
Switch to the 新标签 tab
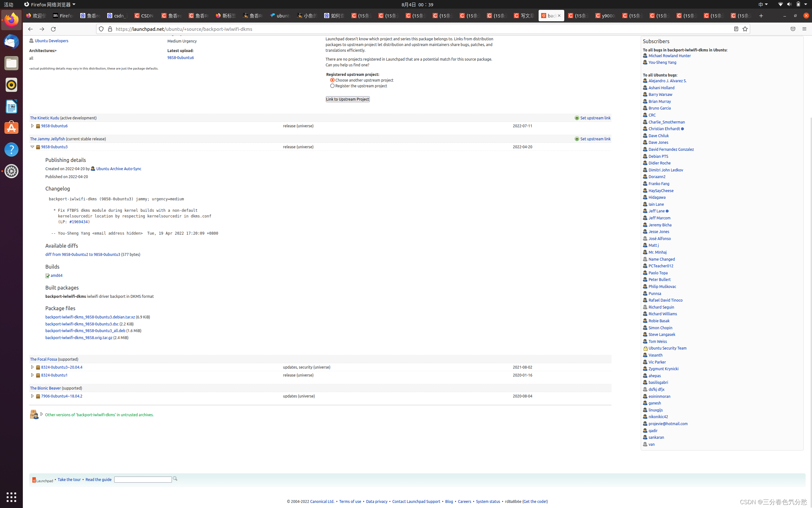coord(226,16)
